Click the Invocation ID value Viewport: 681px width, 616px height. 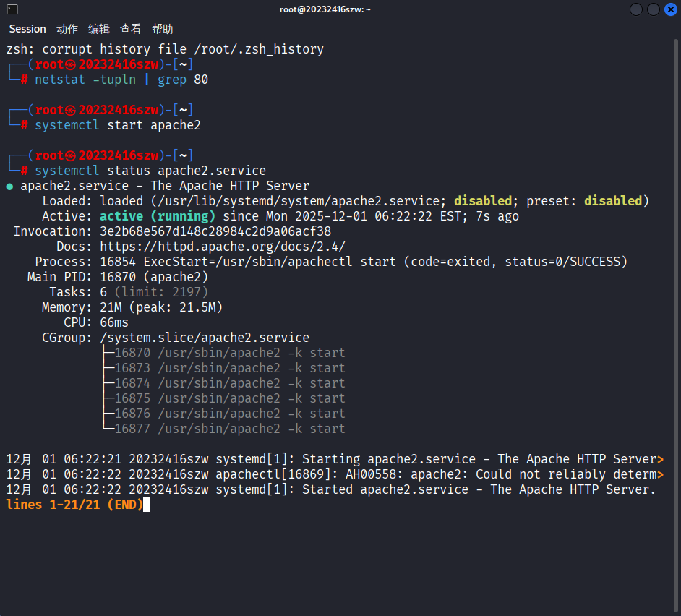[x=215, y=231]
